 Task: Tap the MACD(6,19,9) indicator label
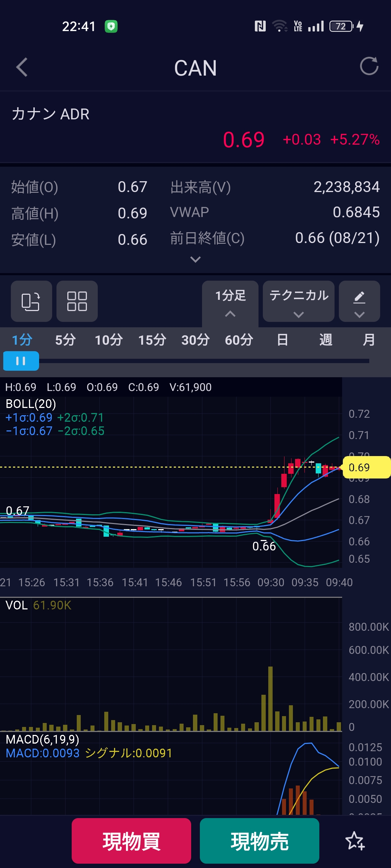coord(42,740)
